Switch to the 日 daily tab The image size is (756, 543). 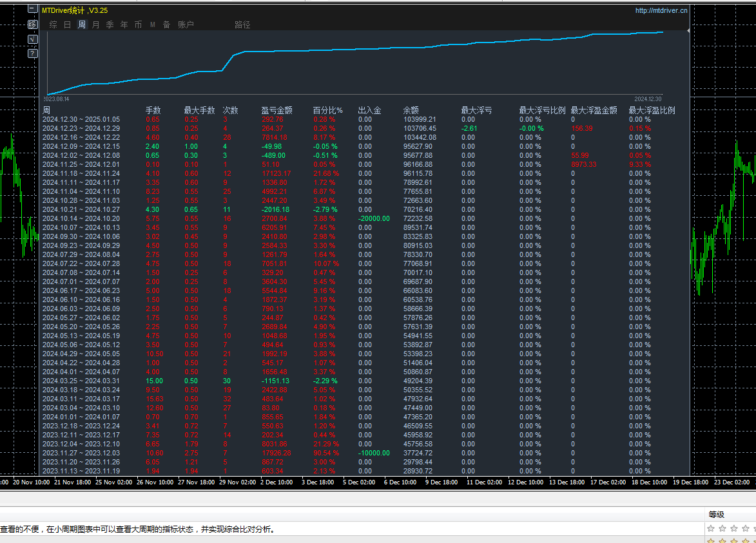[x=67, y=25]
